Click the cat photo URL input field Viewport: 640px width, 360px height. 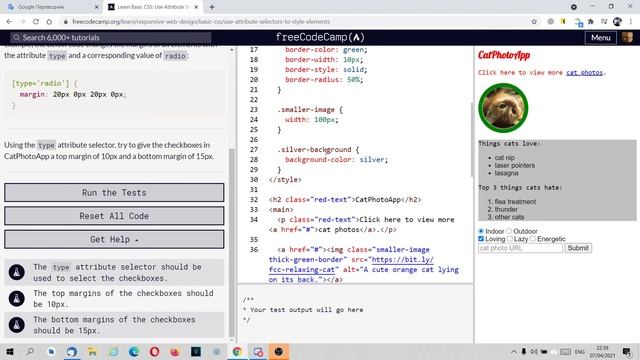click(520, 248)
